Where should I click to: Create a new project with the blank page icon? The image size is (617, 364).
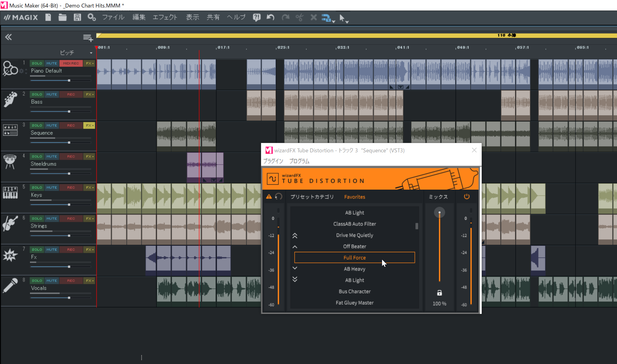tap(48, 17)
